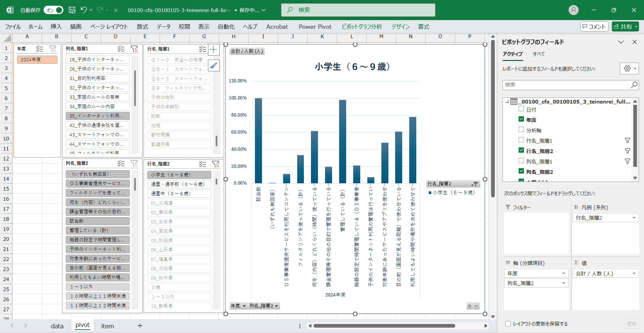Clear filter on 行名_階層2 slicer
The image size is (644, 333).
[216, 164]
